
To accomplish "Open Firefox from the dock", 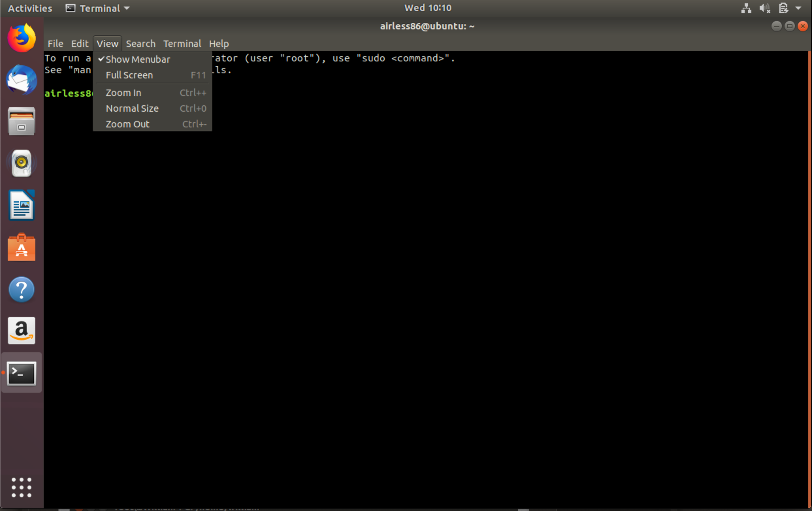I will pos(22,38).
